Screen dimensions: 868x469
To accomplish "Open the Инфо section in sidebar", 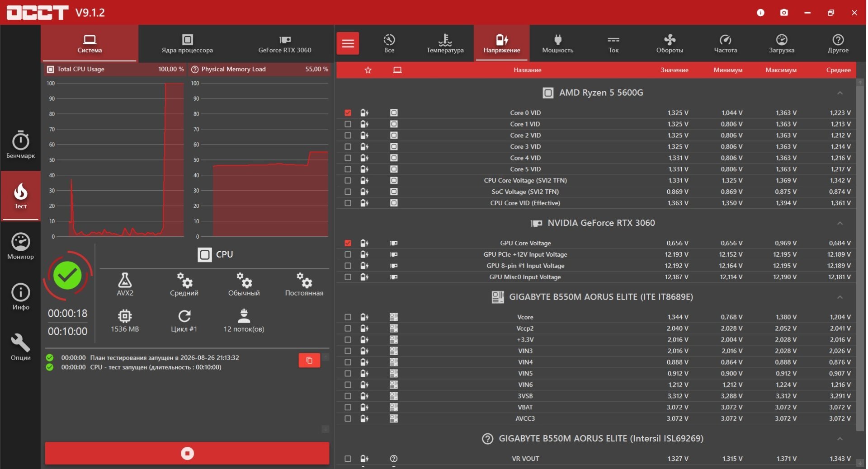I will [x=20, y=297].
